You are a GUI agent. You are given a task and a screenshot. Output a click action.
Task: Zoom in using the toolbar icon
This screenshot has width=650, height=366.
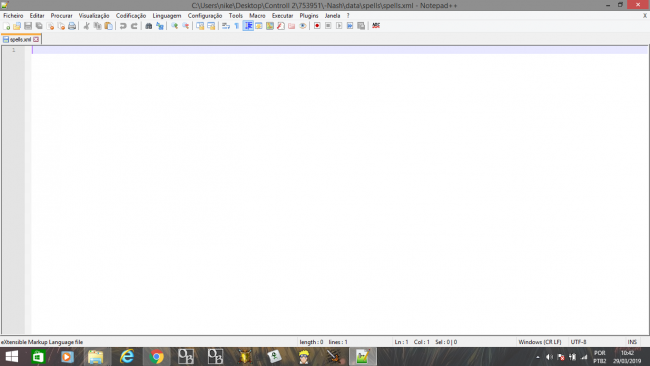click(175, 26)
